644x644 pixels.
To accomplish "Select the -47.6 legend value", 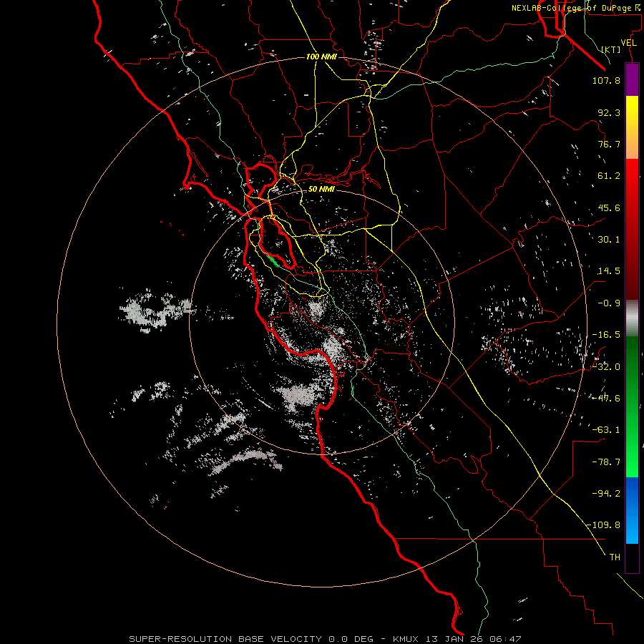I will (606, 399).
